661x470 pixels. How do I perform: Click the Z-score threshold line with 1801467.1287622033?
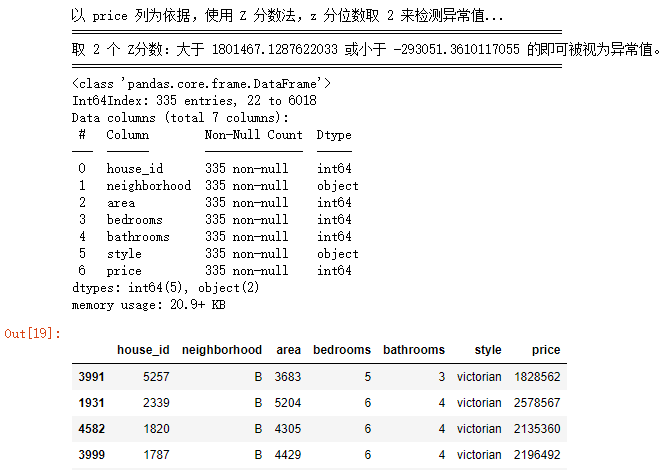(366, 49)
